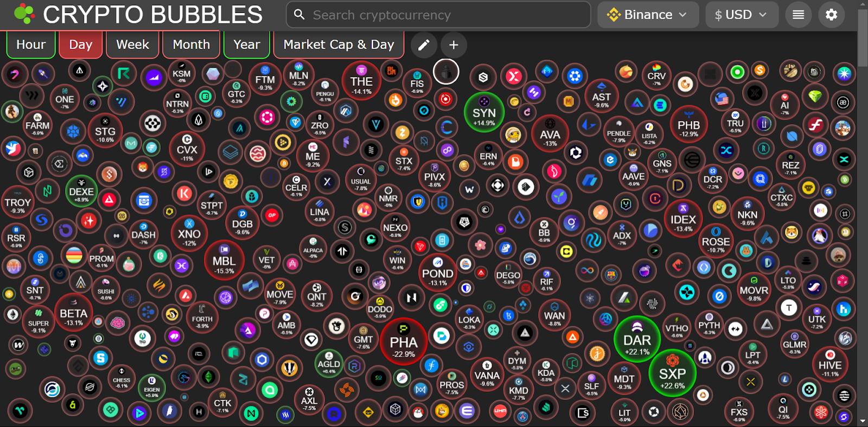
Task: Select the MOVR -9.8% bubble
Action: click(754, 290)
